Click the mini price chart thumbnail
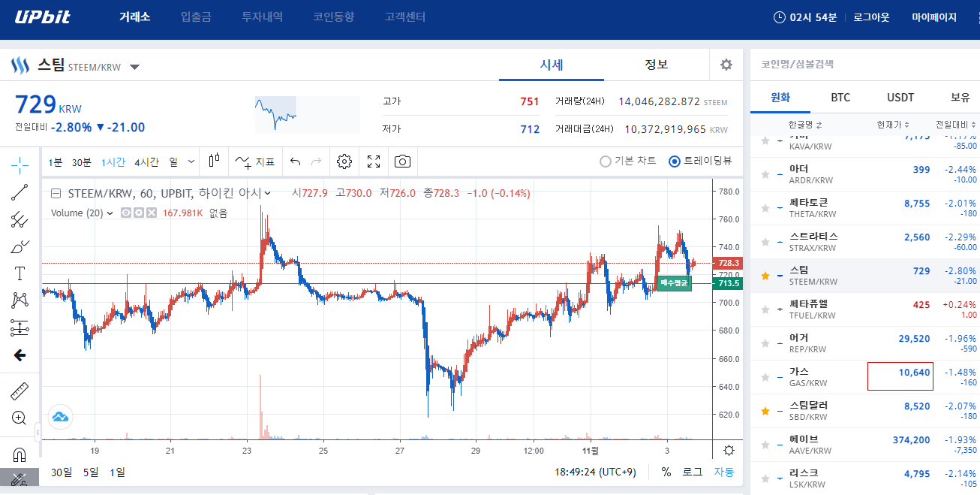Image resolution: width=980 pixels, height=495 pixels. pyautogui.click(x=308, y=114)
